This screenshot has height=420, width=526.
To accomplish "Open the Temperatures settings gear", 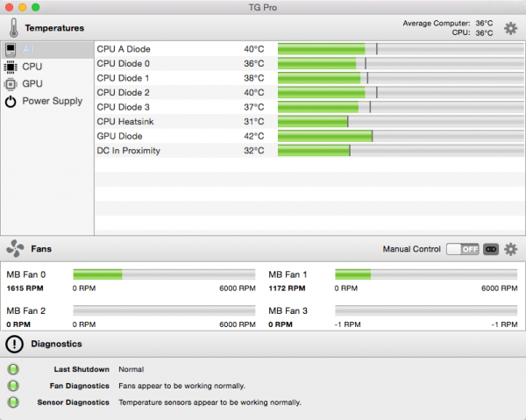I will point(510,28).
